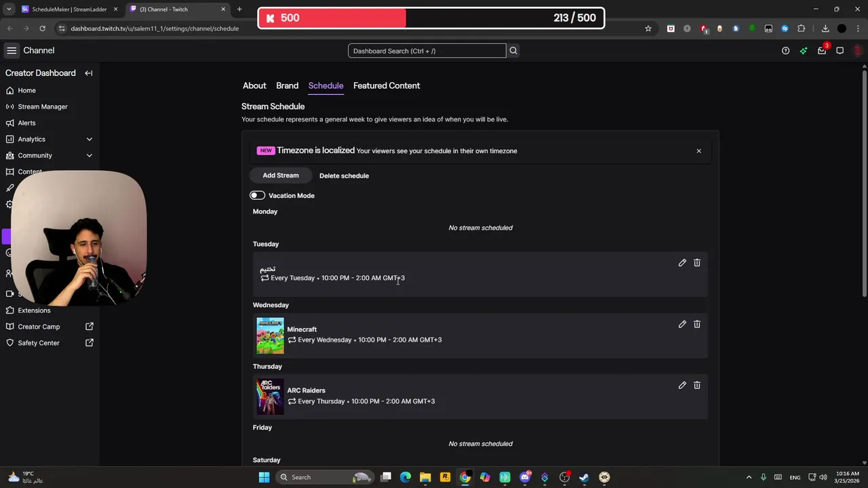Screen dimensions: 868x488
Task: Click 'Every Thursday • 10:00 PM - 2:00 AM' text
Action: (x=361, y=401)
